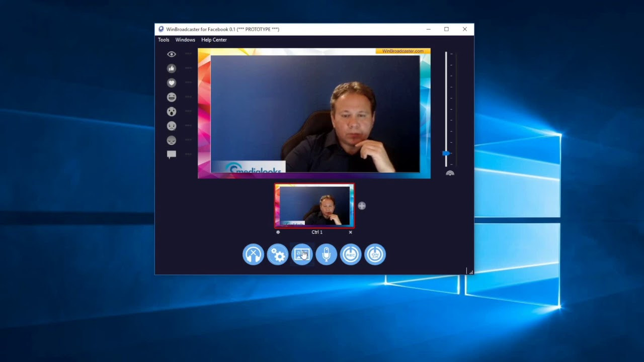The image size is (644, 362).
Task: Click the WinBroadcaster.com label on preview
Action: [x=403, y=51]
